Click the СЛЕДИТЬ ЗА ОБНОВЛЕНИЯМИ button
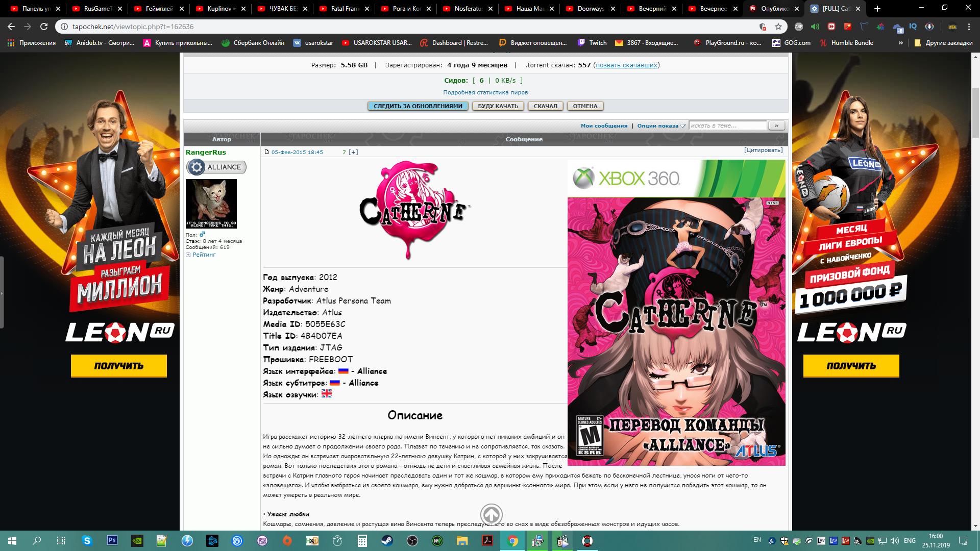 [418, 106]
